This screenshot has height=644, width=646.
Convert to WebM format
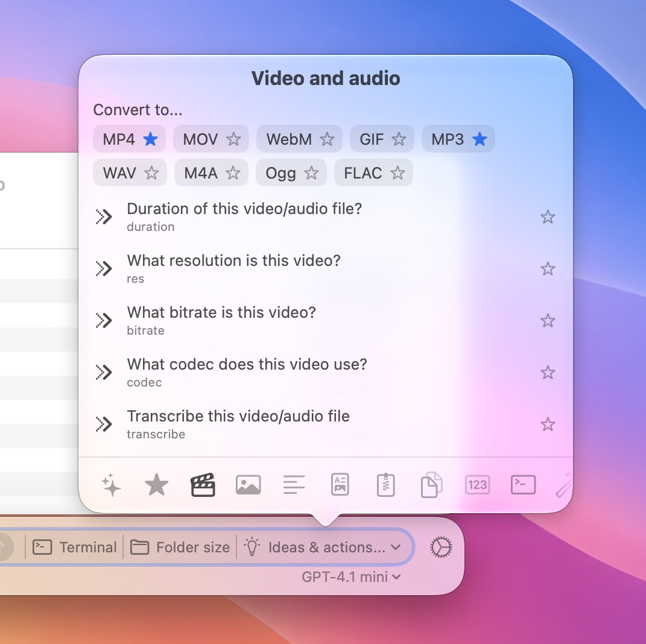tap(289, 139)
